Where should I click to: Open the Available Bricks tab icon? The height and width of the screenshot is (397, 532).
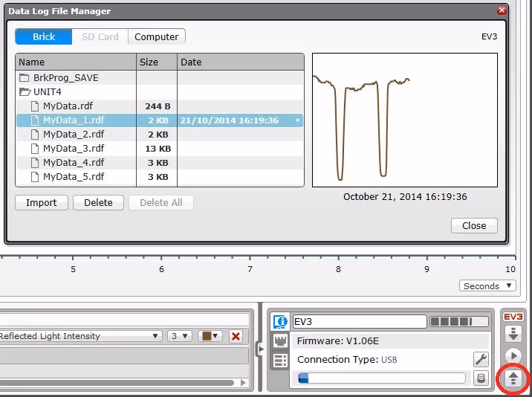[x=280, y=361]
